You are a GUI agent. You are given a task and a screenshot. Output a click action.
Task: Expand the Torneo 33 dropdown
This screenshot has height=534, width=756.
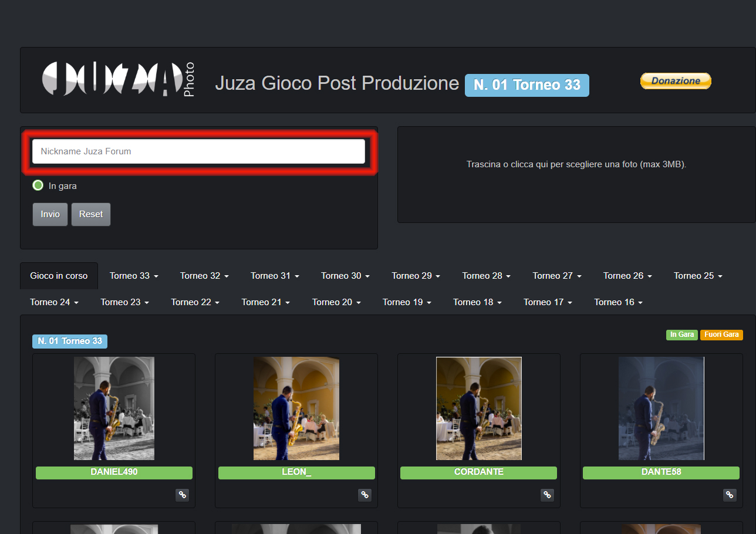133,276
